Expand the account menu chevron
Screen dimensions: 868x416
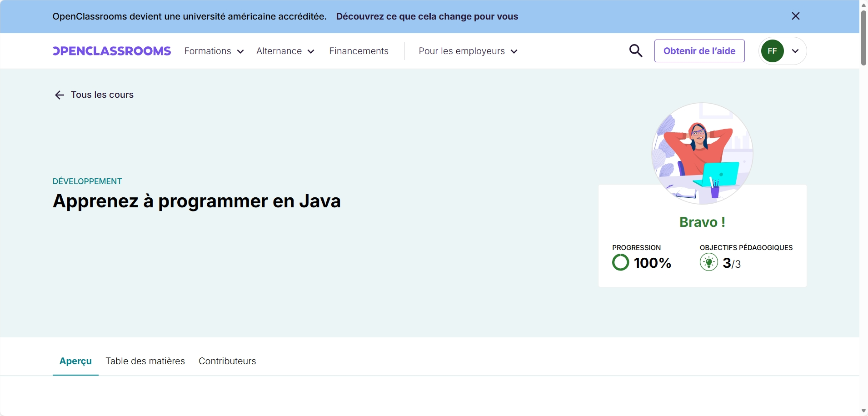coord(795,51)
